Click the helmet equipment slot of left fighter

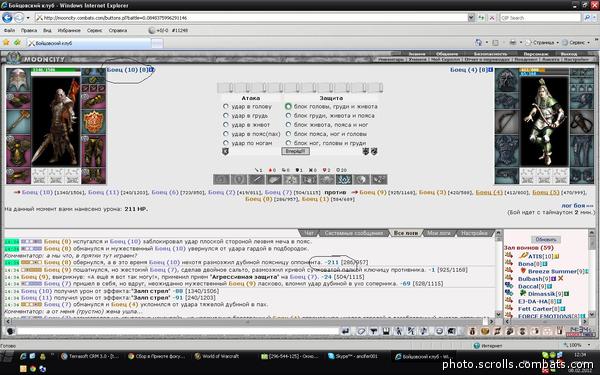point(18,80)
